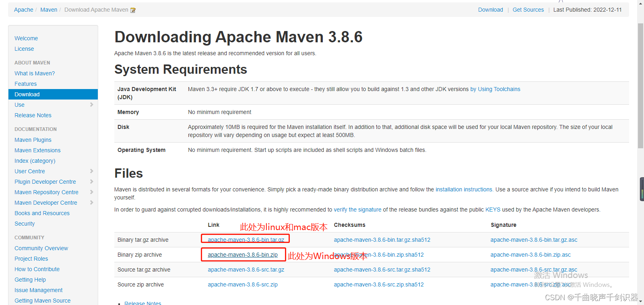644x305 pixels.
Task: Open Release Notes link below Files table
Action: point(142,303)
